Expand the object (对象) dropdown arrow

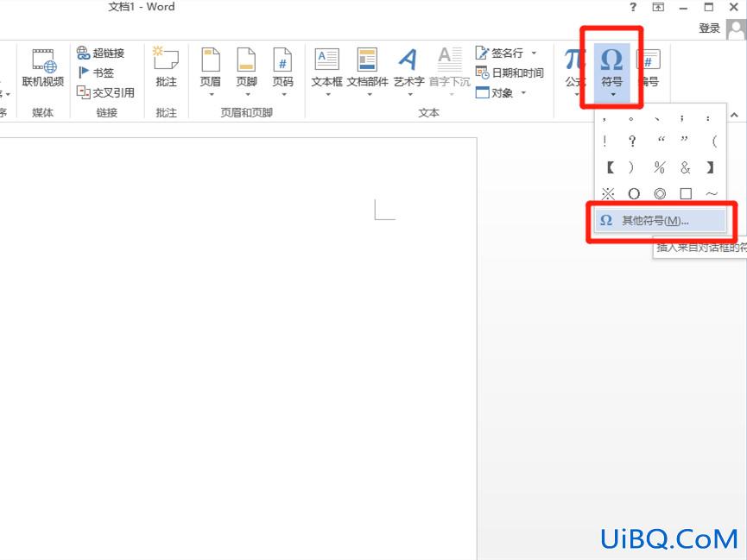tap(523, 92)
